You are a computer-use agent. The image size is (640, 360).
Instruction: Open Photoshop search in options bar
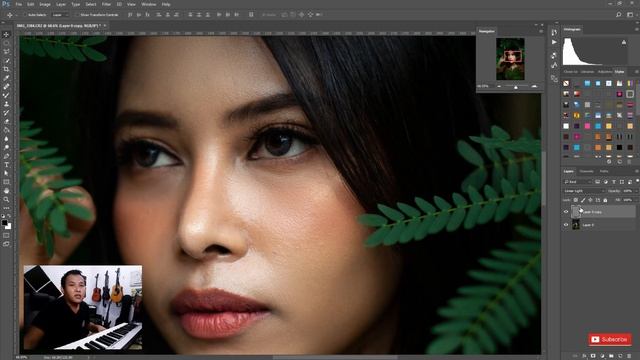click(619, 15)
